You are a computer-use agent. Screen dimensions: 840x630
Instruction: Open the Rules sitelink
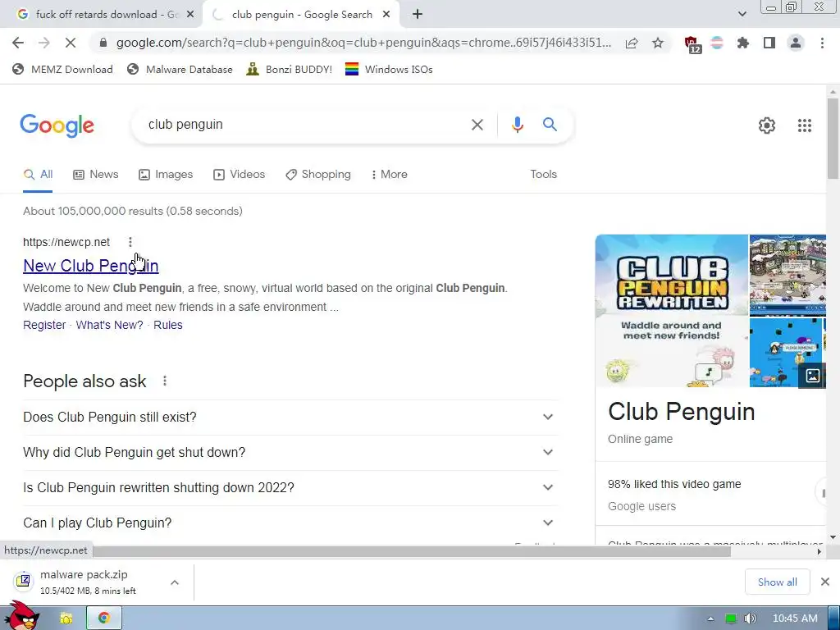point(167,325)
